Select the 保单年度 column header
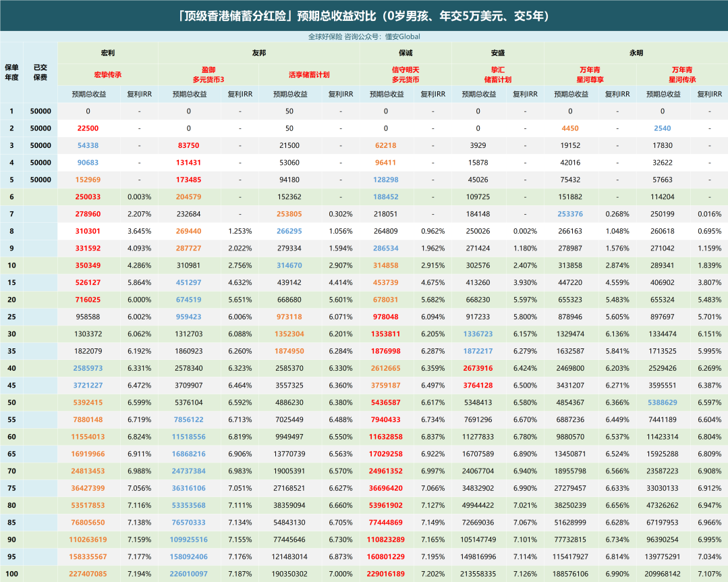The height and width of the screenshot is (582, 728). coord(11,72)
